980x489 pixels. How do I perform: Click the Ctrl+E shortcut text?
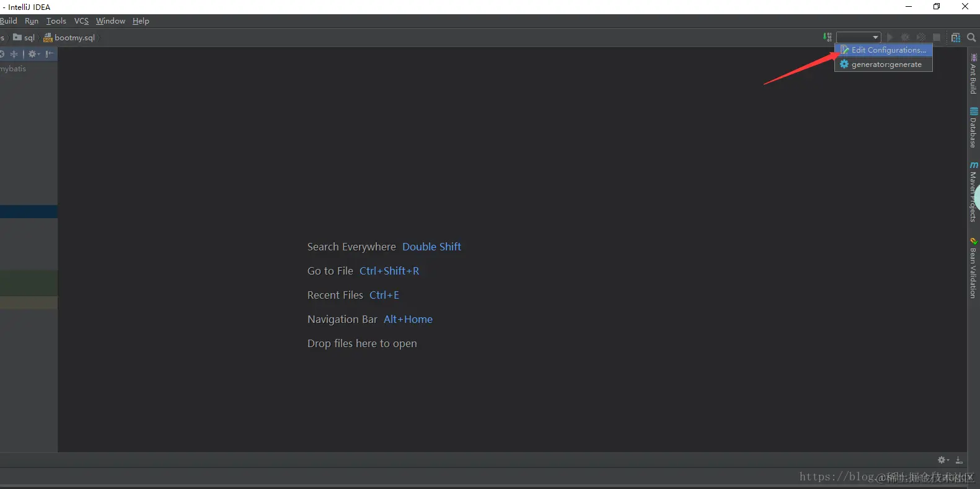[384, 295]
